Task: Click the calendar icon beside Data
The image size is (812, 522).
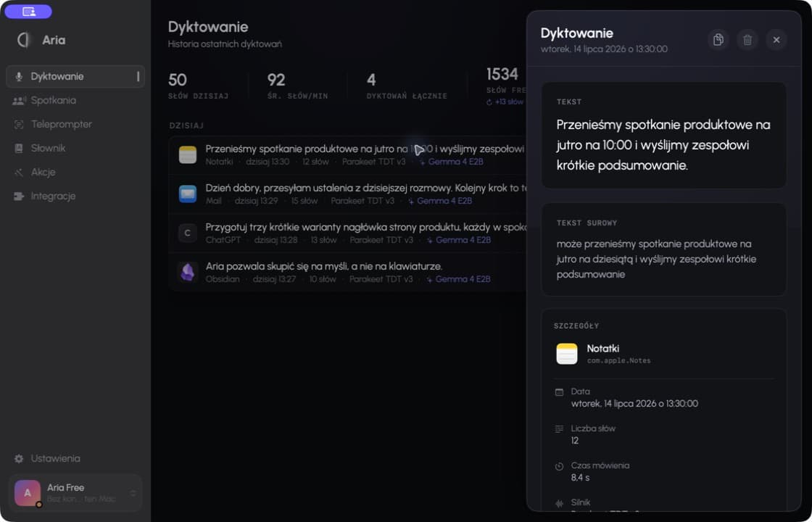Action: 559,392
